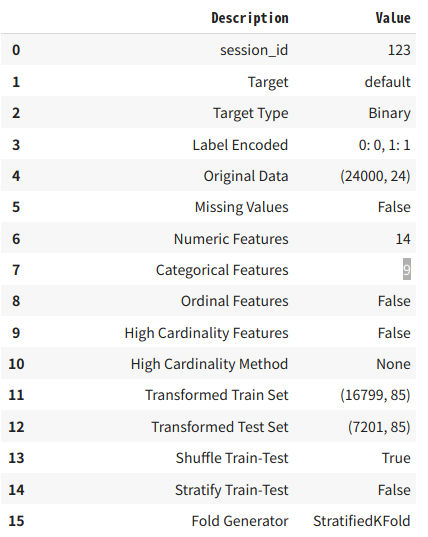
Task: Click the Label Encoded row value
Action: click(x=384, y=145)
